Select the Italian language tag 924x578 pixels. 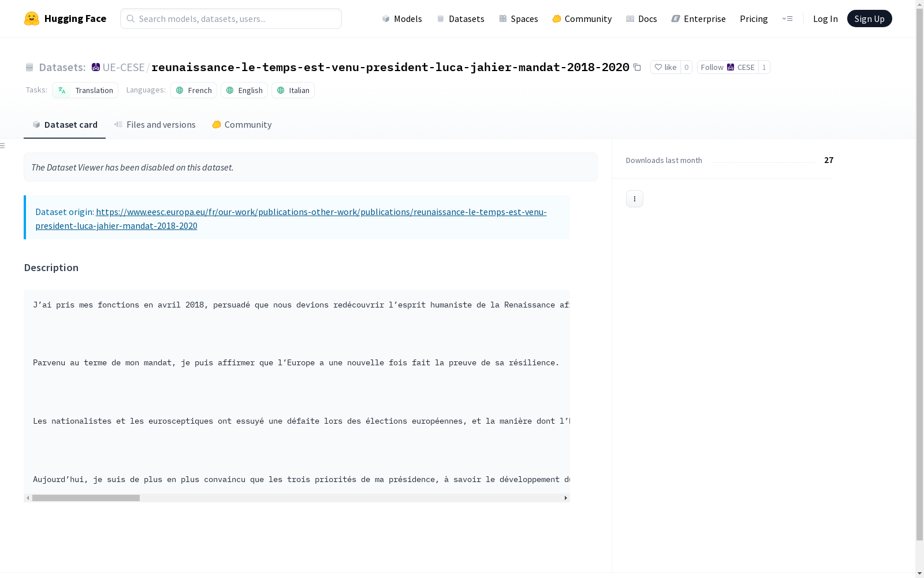293,90
